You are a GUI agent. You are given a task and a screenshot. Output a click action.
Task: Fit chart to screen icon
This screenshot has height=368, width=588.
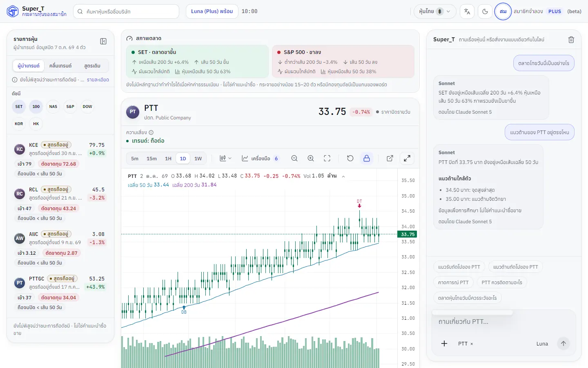point(327,158)
